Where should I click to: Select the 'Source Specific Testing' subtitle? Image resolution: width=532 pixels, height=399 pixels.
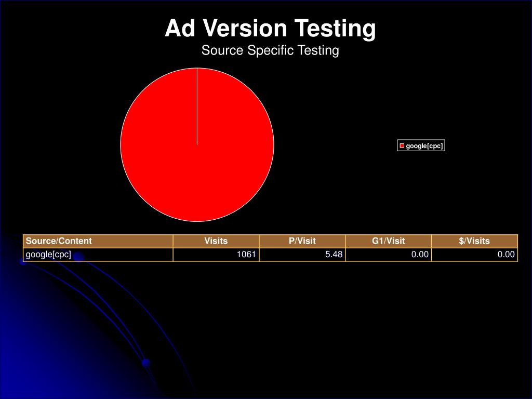pyautogui.click(x=270, y=50)
